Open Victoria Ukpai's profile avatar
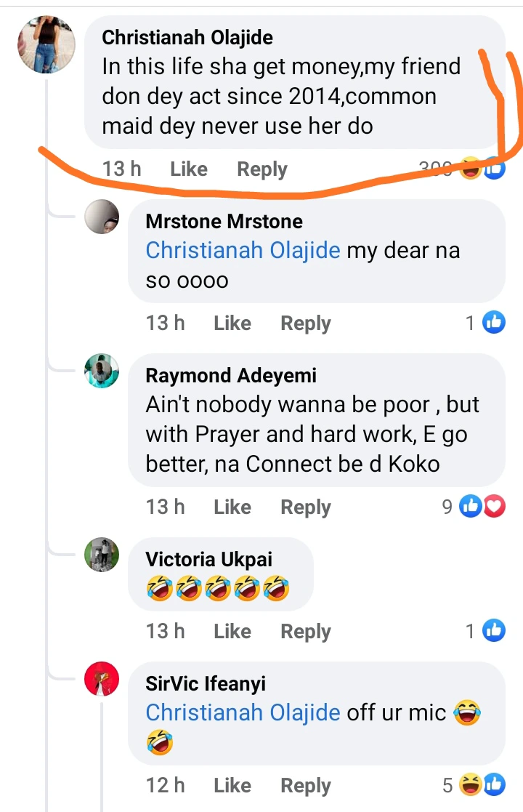This screenshot has width=523, height=812. click(102, 555)
